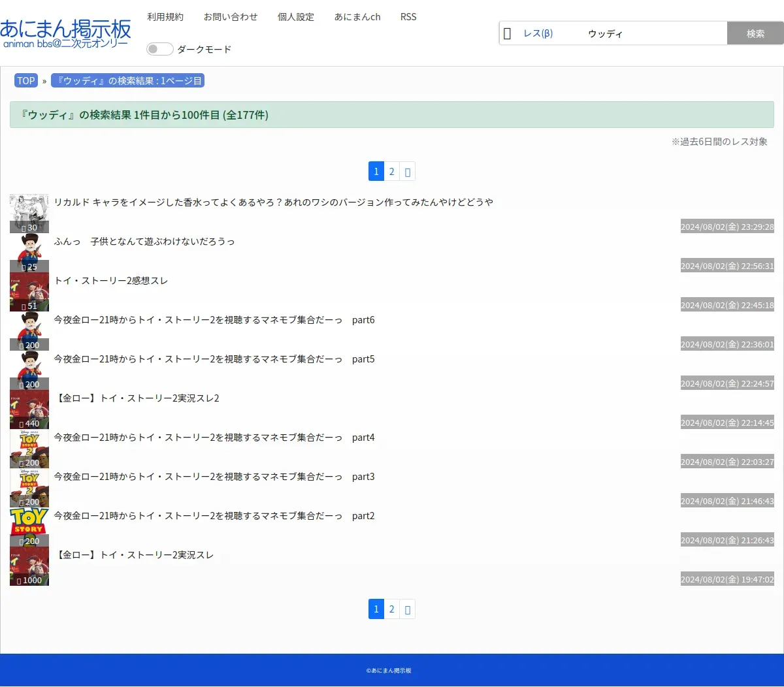Click timestamp 2024/08/02(金) 22:14:45

727,423
